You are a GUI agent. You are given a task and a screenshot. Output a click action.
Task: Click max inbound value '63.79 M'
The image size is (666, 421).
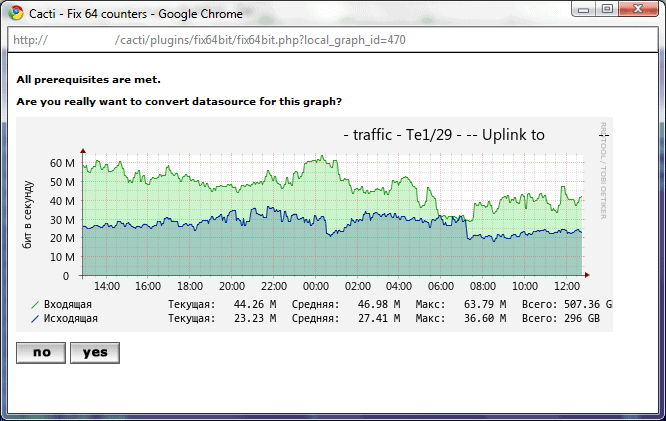click(x=485, y=304)
